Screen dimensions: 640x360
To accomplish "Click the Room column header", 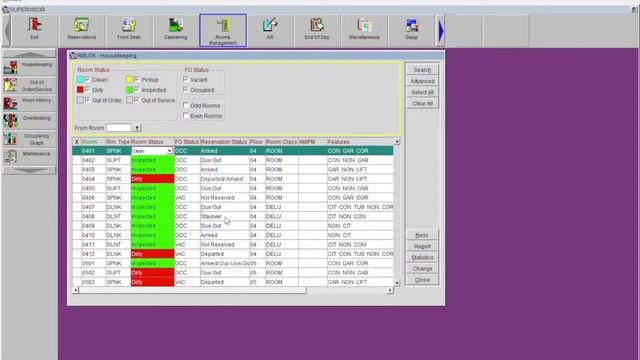I will (x=93, y=142).
